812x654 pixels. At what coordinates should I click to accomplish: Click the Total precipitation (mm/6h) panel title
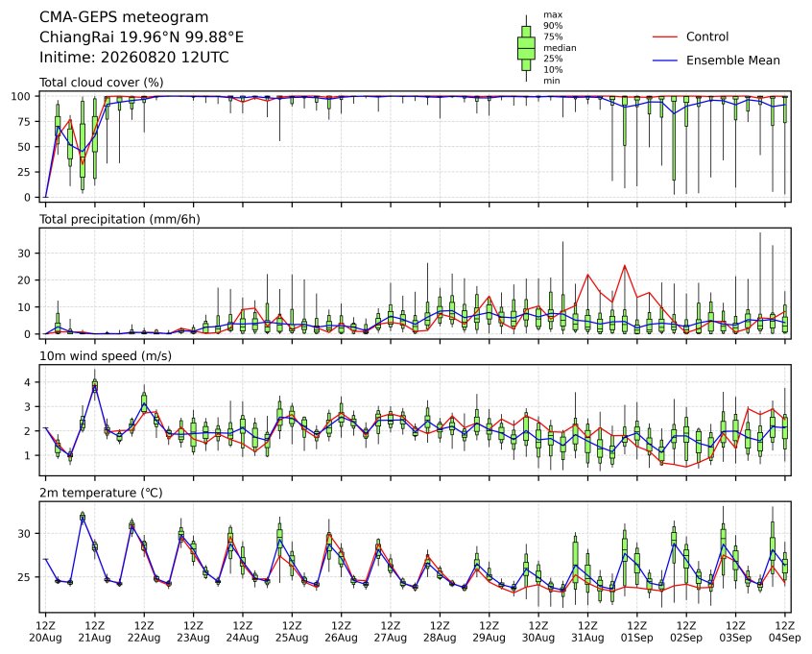point(120,219)
